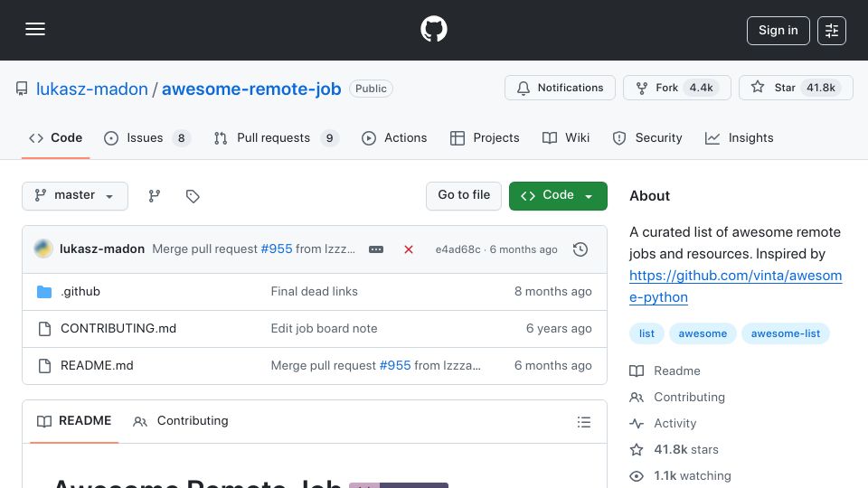Click the Public visibility label
The width and height of the screenshot is (868, 488).
(x=371, y=89)
